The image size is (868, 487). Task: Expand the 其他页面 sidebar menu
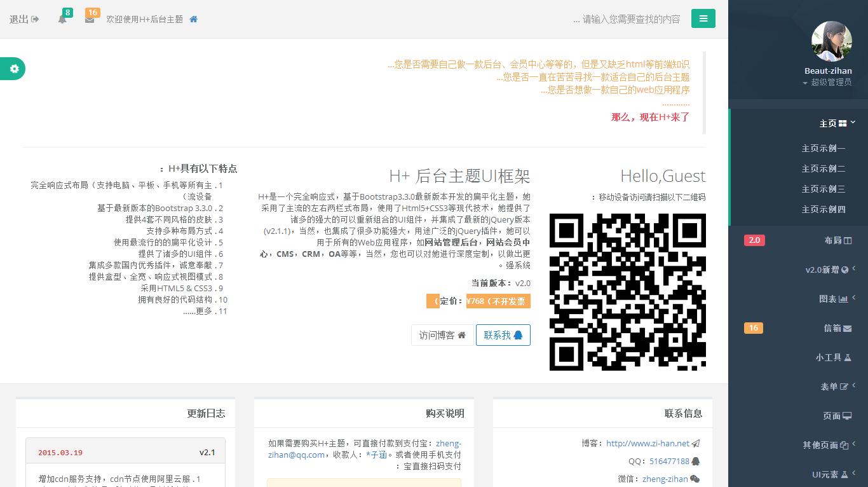(829, 445)
